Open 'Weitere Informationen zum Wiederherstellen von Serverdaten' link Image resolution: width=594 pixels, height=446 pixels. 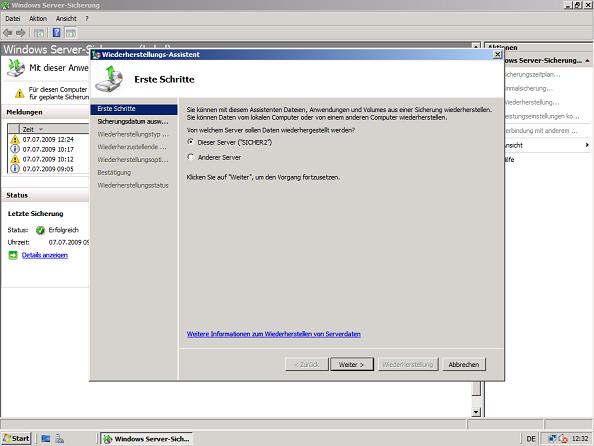coord(274,334)
